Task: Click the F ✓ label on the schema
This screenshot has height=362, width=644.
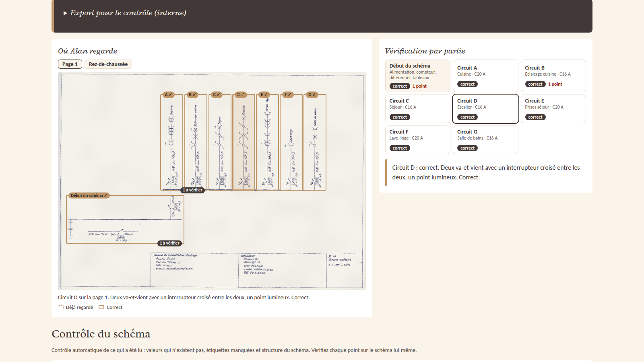Action: tap(288, 95)
